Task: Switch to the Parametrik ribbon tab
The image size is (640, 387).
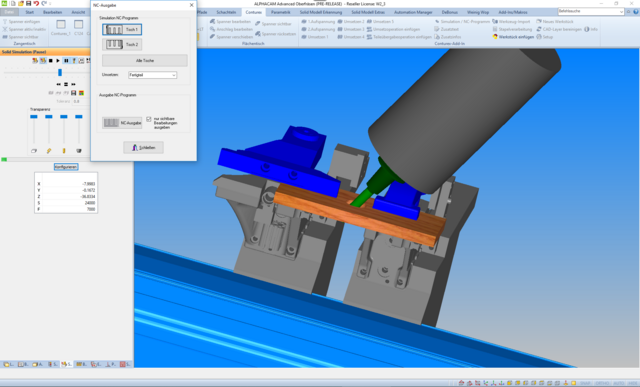Action: (281, 12)
